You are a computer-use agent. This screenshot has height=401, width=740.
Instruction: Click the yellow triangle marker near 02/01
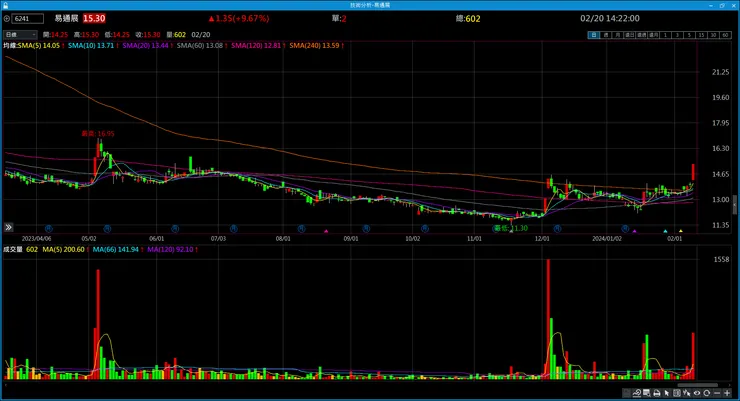pos(681,231)
